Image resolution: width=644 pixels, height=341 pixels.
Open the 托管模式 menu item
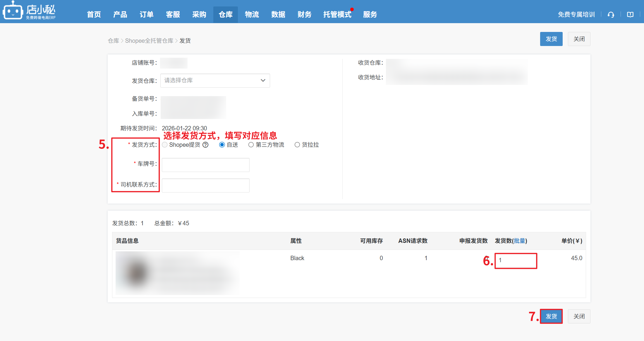tap(337, 15)
